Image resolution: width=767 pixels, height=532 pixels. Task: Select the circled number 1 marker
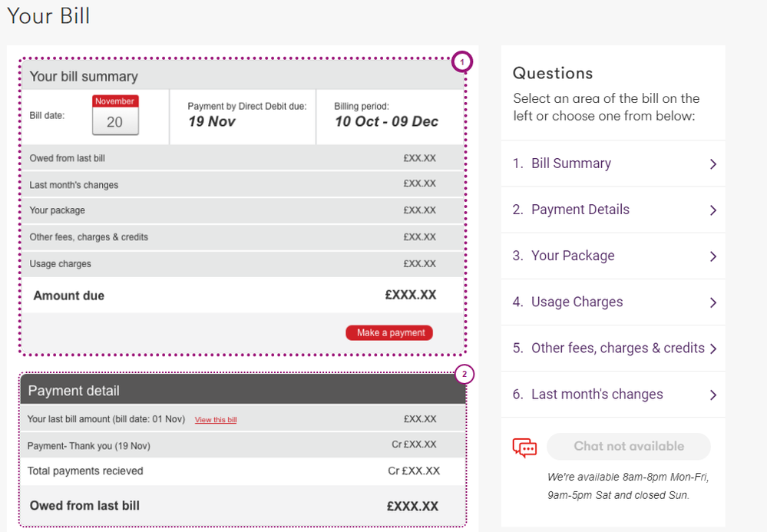pos(461,62)
